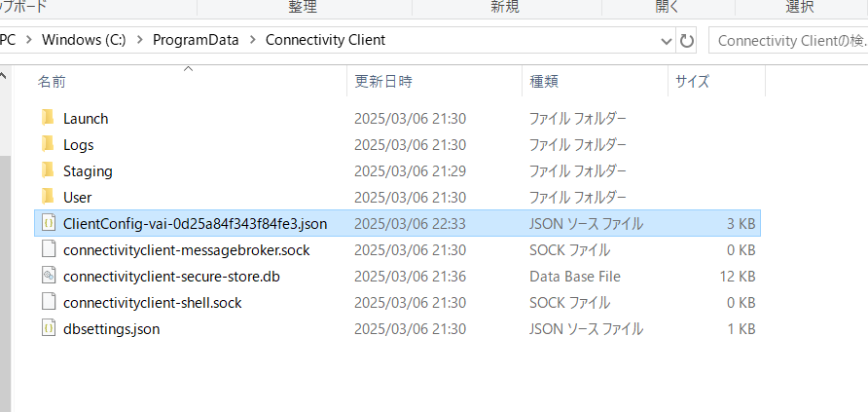Image resolution: width=868 pixels, height=412 pixels.
Task: Go to ProgramData in breadcrumb
Action: [196, 41]
